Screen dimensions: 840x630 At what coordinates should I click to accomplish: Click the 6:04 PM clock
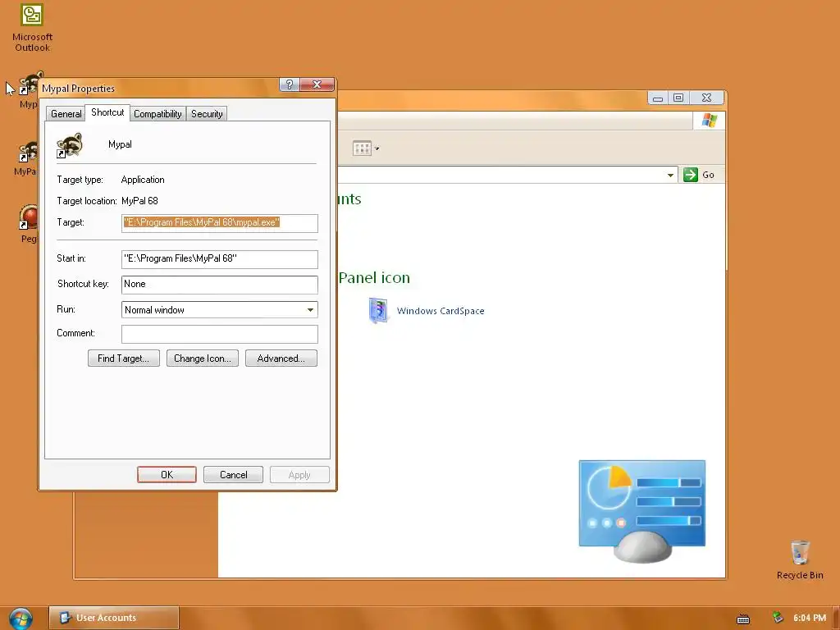click(x=810, y=618)
